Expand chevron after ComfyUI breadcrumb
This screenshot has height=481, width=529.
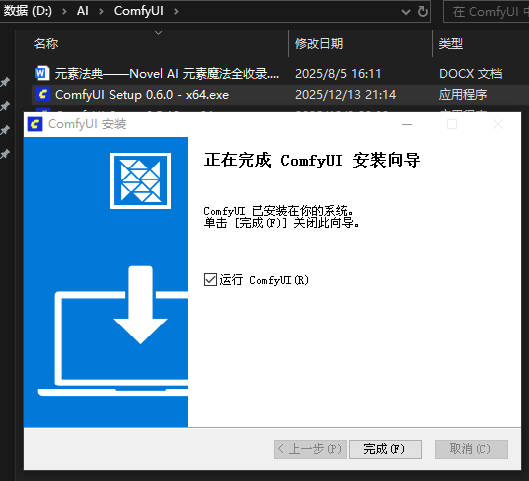[x=176, y=12]
